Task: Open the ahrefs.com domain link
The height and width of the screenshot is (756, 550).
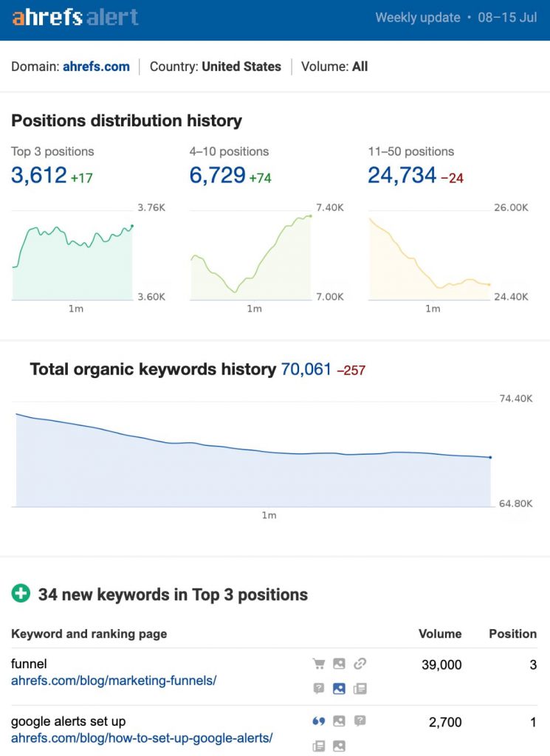Action: [x=96, y=66]
